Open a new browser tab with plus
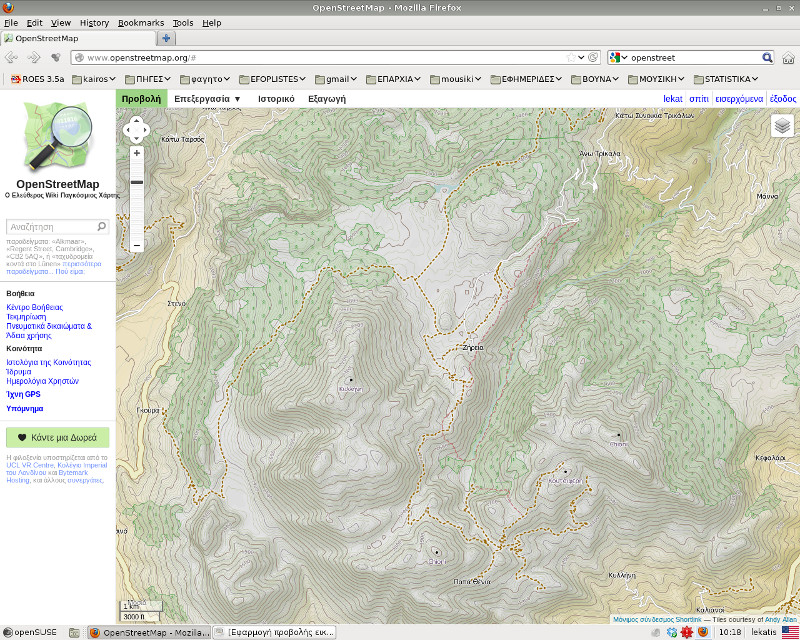 [x=167, y=38]
